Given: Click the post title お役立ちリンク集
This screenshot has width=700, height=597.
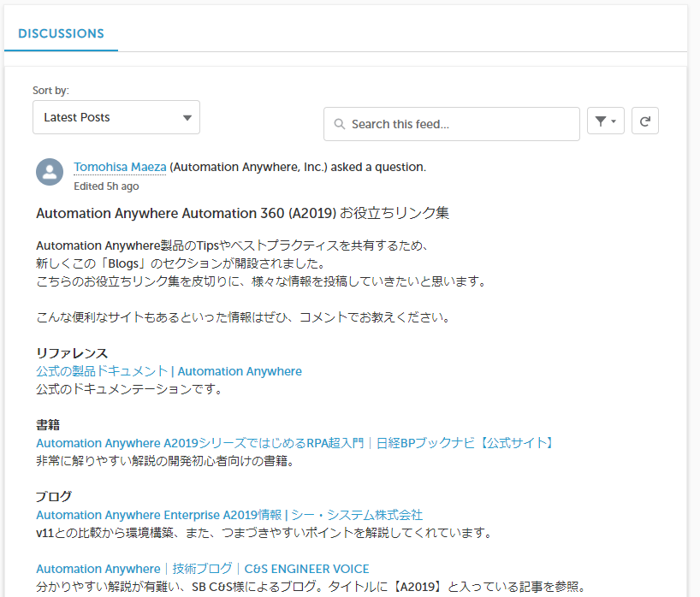Looking at the screenshot, I should [242, 213].
